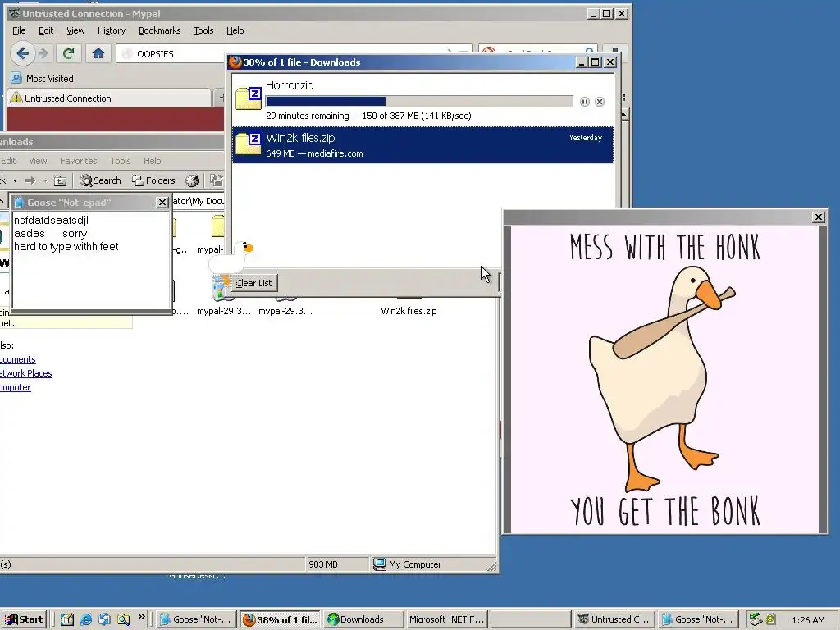Click Explorer's Move To toolbar icon
The height and width of the screenshot is (630, 840).
[216, 180]
